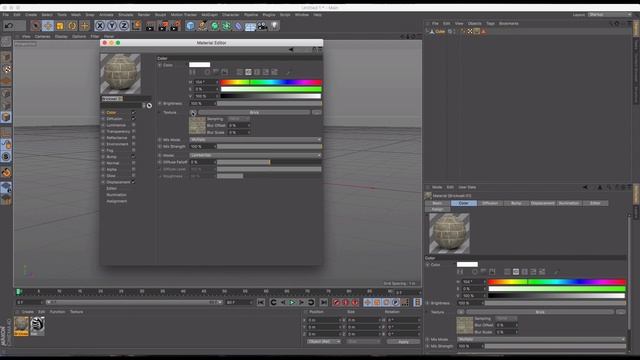640x360 pixels.
Task: Toggle X axis lock
Action: coord(100,26)
